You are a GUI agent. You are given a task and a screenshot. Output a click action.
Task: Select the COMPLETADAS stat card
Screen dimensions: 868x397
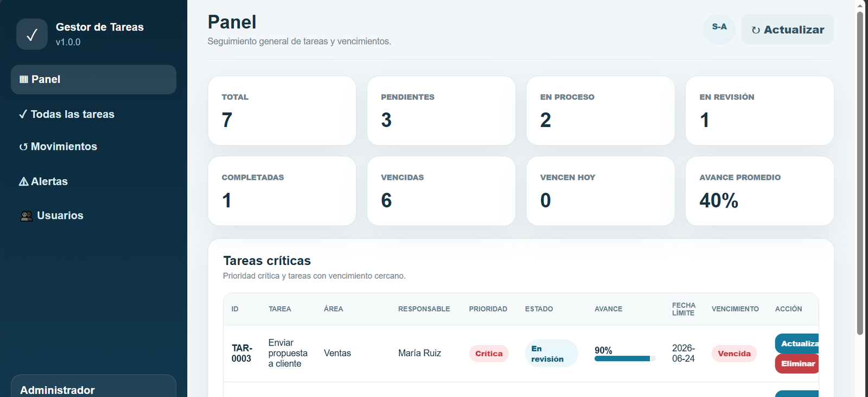point(282,191)
